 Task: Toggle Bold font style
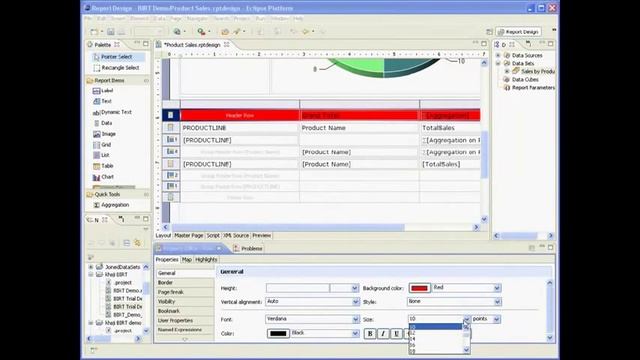(370, 333)
